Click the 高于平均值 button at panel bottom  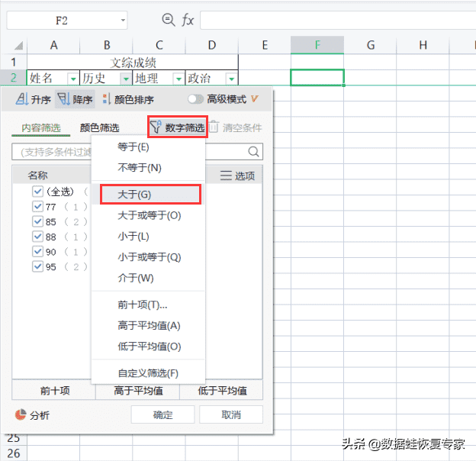point(138,390)
